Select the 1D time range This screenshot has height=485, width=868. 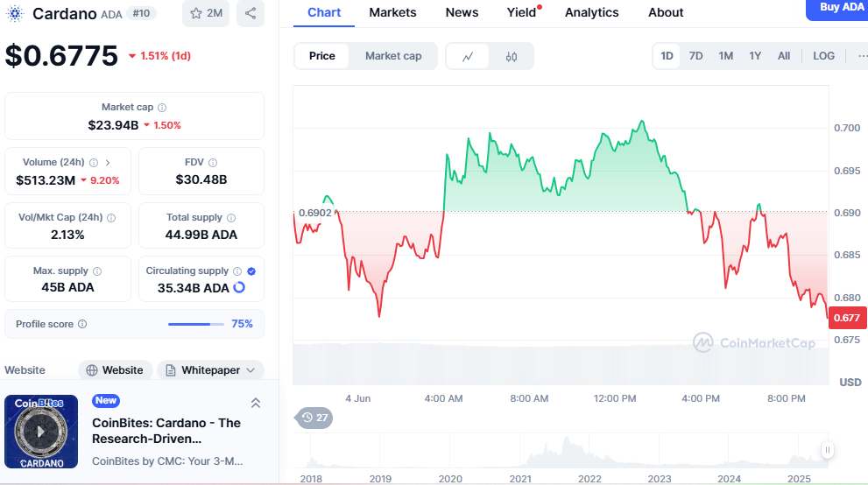pyautogui.click(x=667, y=56)
